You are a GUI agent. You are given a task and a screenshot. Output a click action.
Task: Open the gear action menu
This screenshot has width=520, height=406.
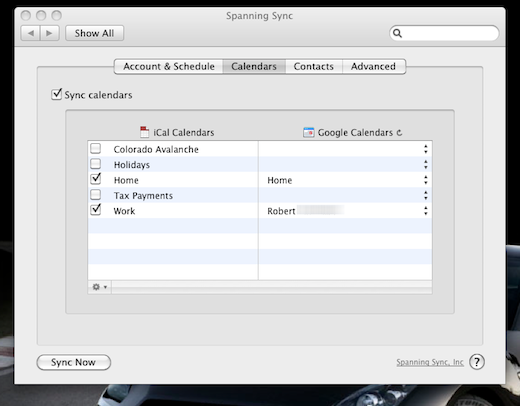(x=99, y=287)
